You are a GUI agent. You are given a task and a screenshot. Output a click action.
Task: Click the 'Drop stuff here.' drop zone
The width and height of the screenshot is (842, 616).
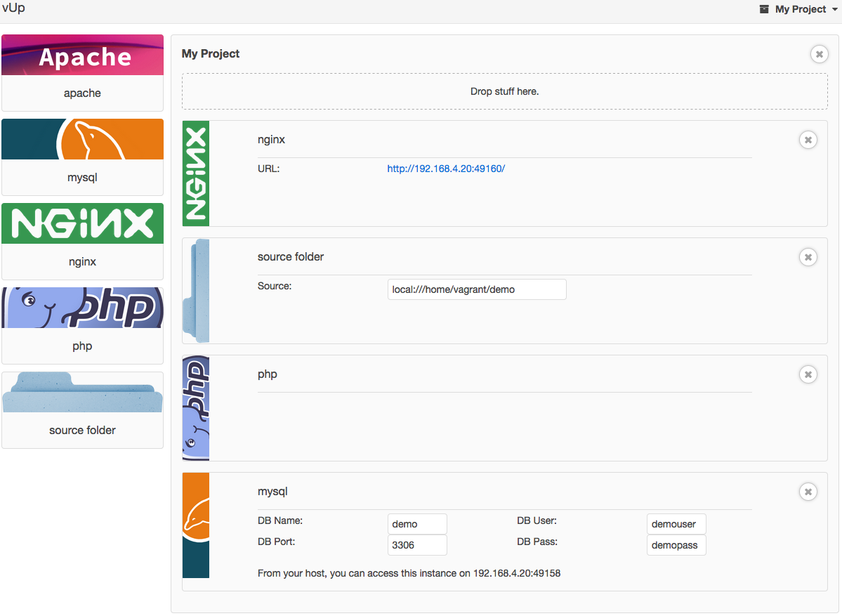[x=505, y=91]
